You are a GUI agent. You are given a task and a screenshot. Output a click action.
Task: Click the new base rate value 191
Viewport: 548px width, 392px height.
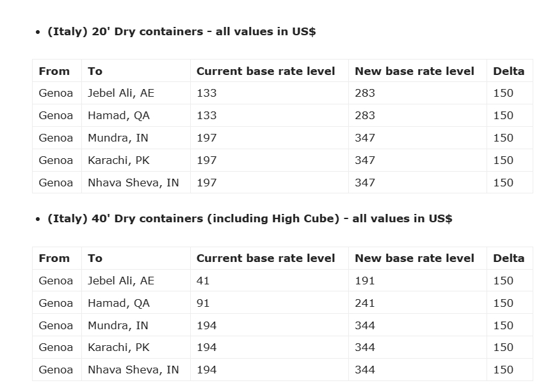(x=365, y=281)
